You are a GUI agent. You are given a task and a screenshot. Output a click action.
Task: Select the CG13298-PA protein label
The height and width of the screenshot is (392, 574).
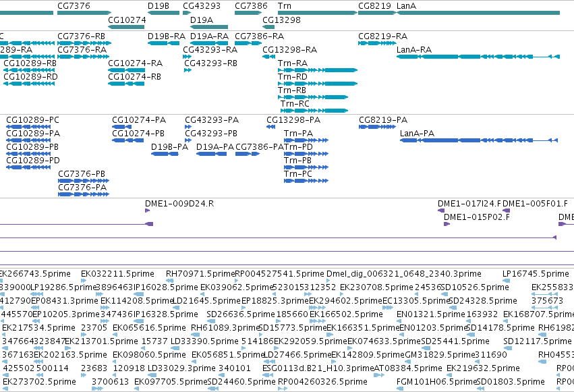coord(293,120)
